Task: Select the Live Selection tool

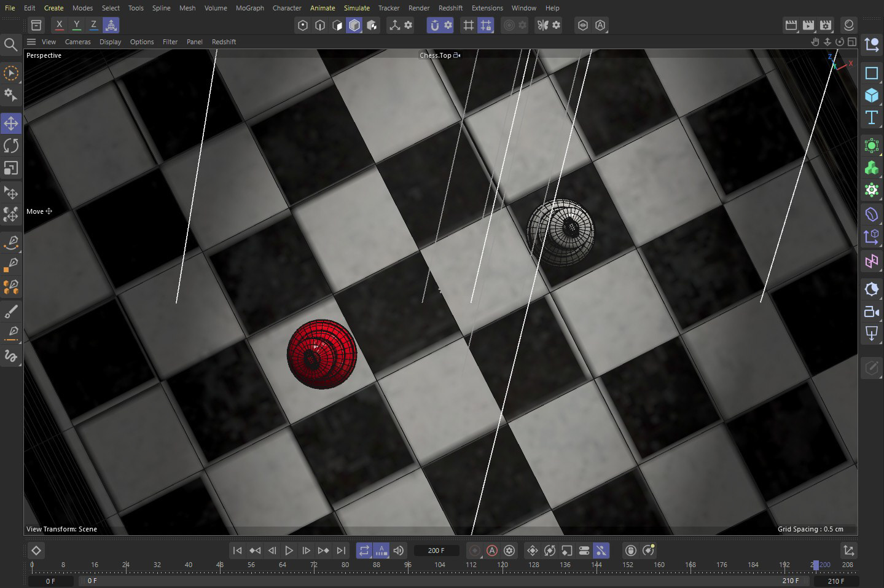Action: pyautogui.click(x=11, y=73)
